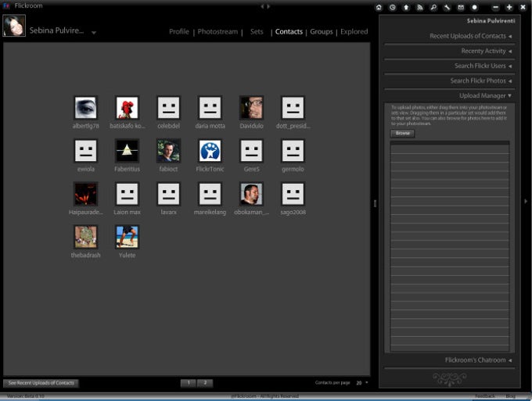Click the envelope mail icon

[x=460, y=7]
